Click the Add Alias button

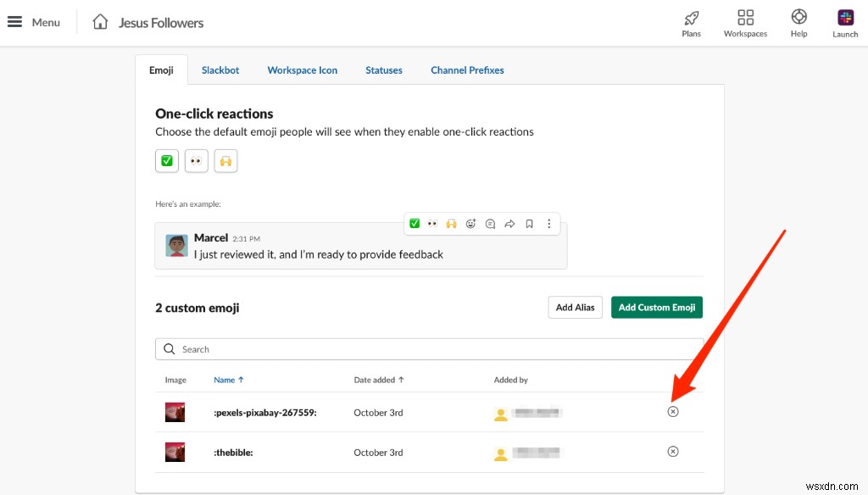[x=575, y=308]
